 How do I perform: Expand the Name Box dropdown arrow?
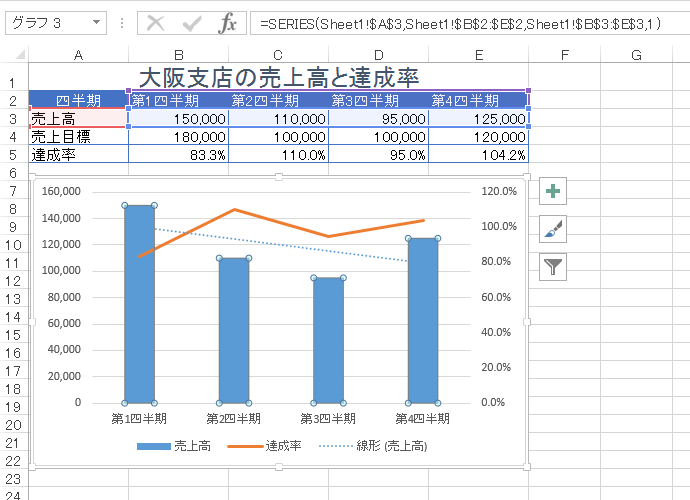point(96,22)
